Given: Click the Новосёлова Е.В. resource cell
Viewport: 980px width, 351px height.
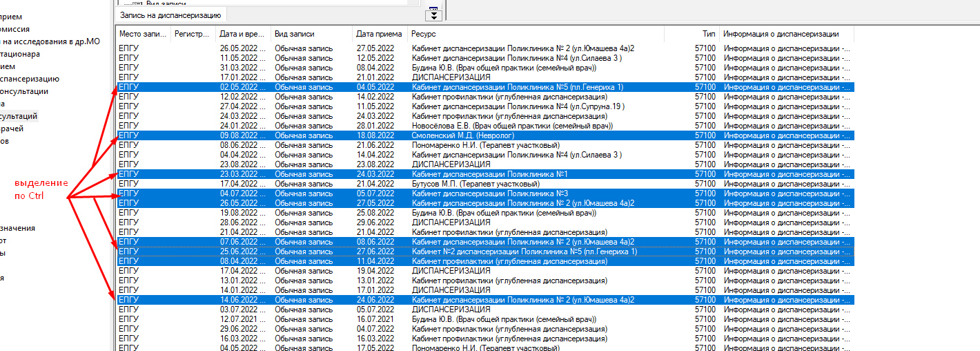Looking at the screenshot, I should coord(512,126).
